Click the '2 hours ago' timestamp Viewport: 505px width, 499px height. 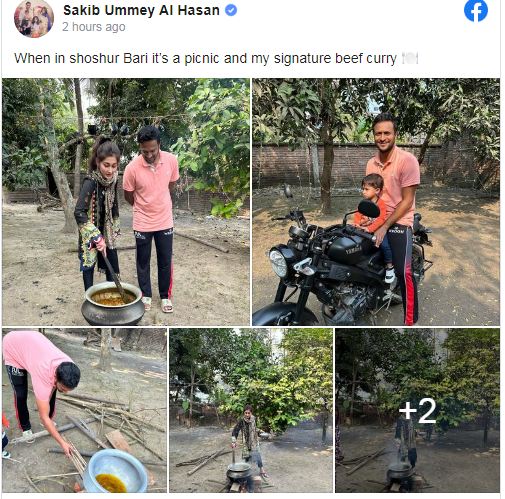94,27
